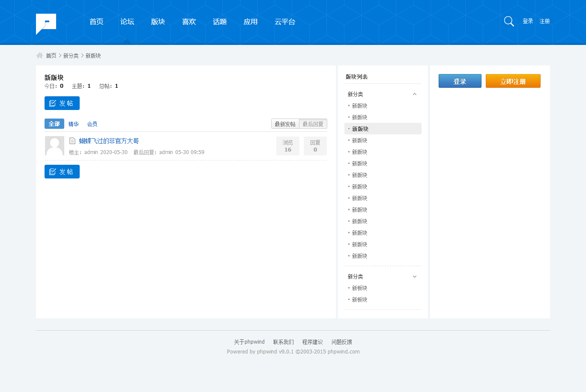Click the 总帖: 1 statistic
The image size is (586, 392).
[x=109, y=86]
